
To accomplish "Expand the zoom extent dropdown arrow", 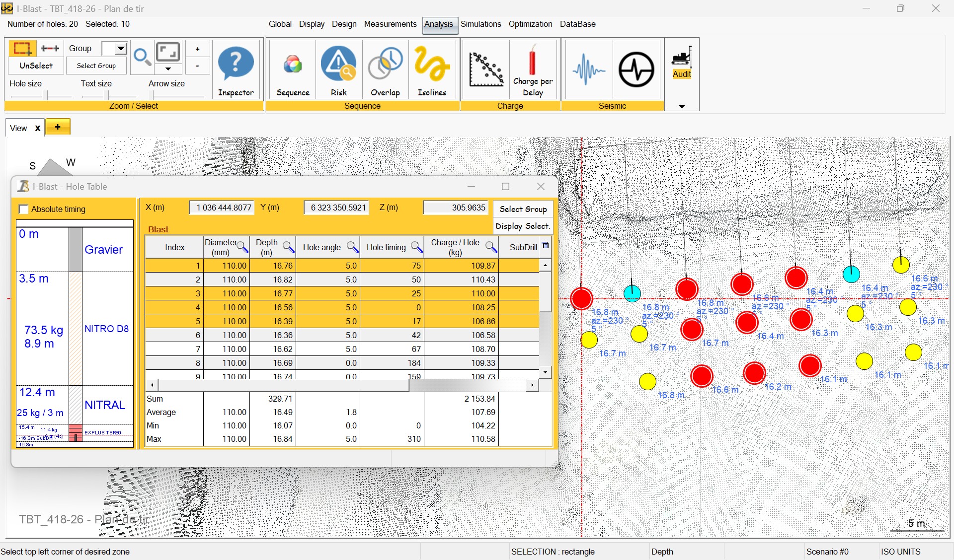I will point(168,69).
